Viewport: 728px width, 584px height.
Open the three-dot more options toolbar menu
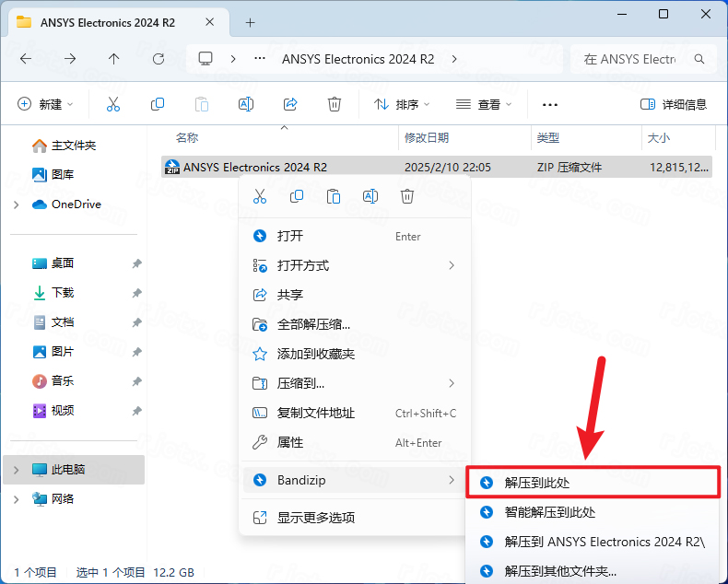coord(550,104)
